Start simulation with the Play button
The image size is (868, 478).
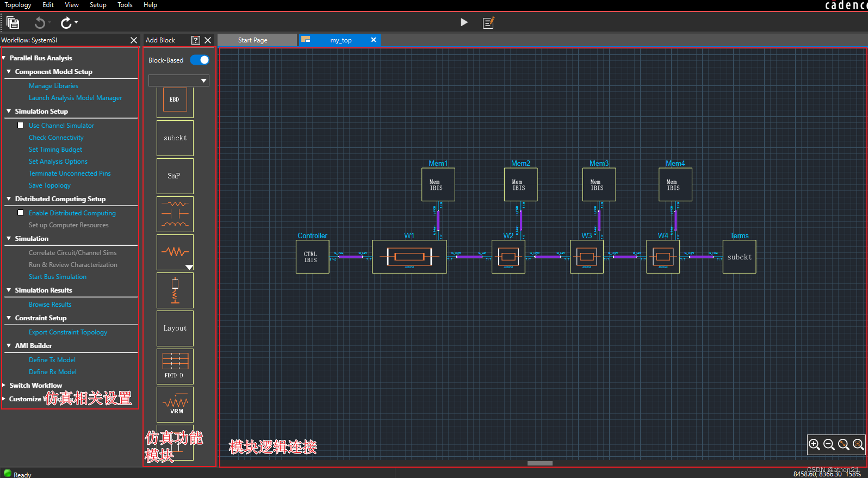coord(464,22)
